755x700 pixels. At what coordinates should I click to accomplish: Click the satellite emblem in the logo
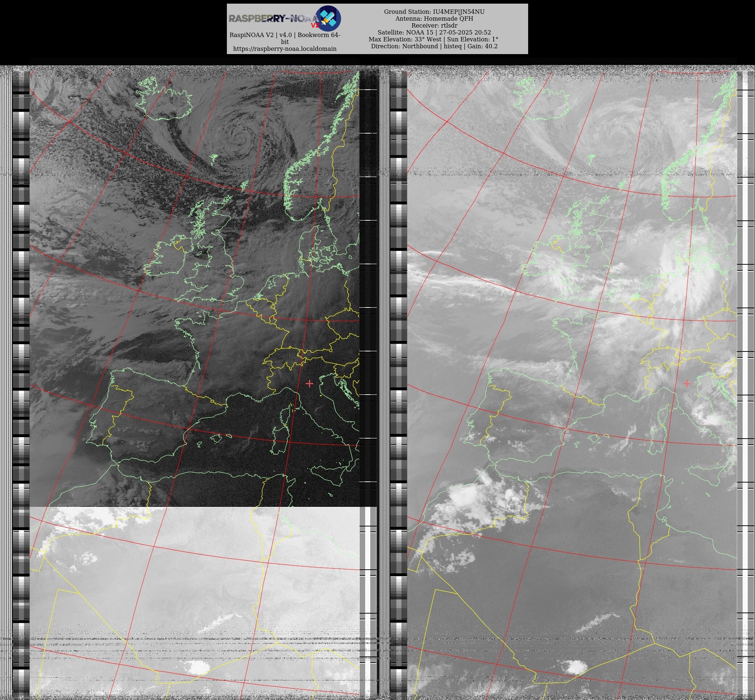click(x=328, y=18)
